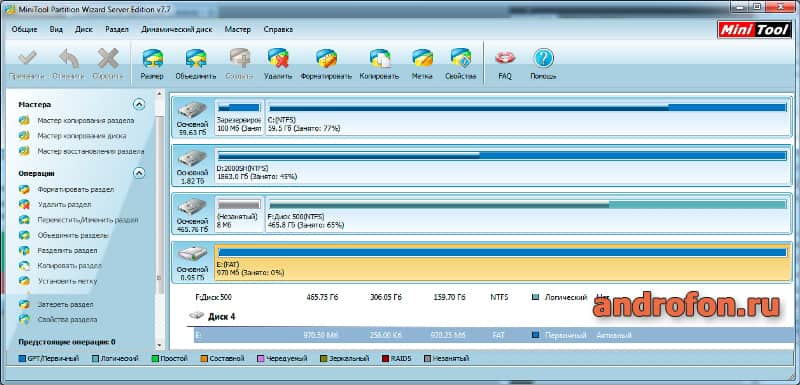The height and width of the screenshot is (385, 800).
Task: Click the Копировать toolbar icon
Action: tap(380, 58)
